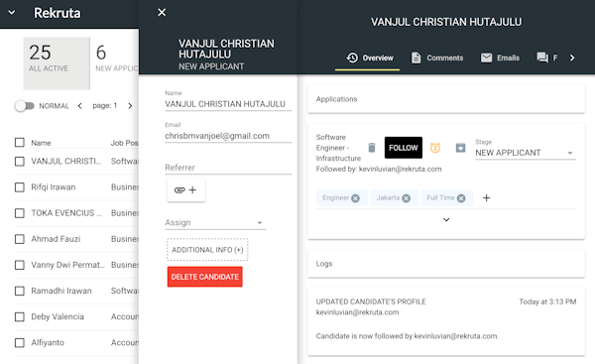Click ADDITIONAL INFO (+) button

coord(207,250)
